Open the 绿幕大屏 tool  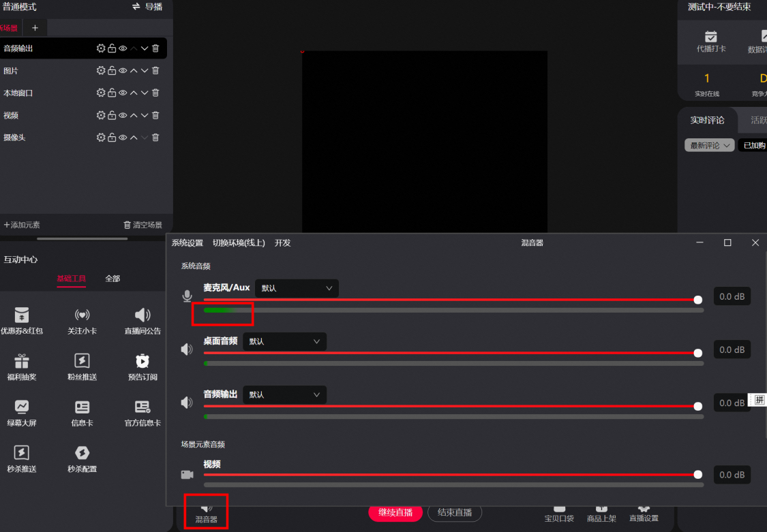point(22,413)
